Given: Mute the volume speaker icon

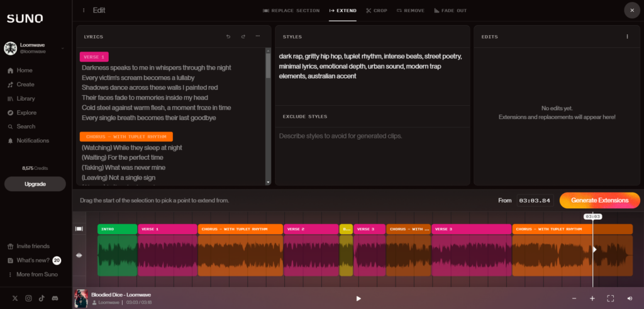Looking at the screenshot, I should (x=630, y=298).
